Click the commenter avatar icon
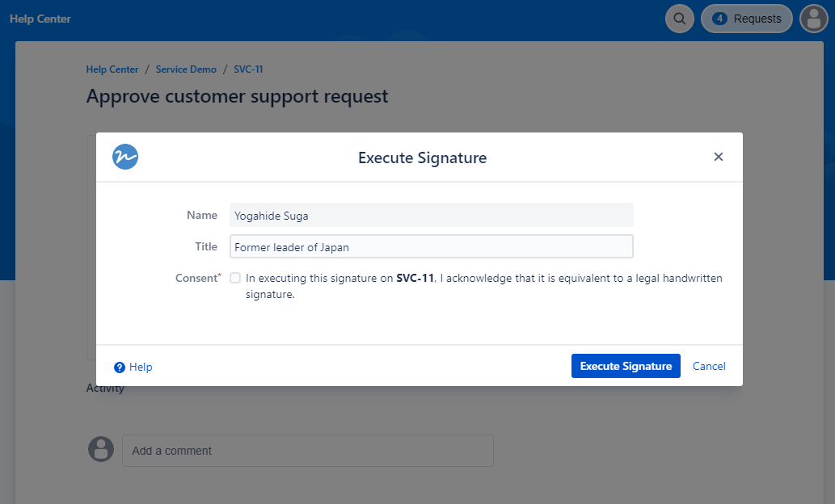 pos(101,449)
